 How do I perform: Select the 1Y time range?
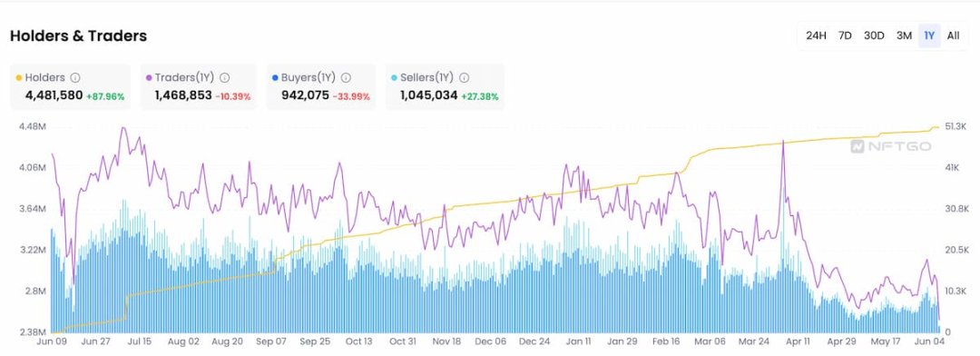(929, 35)
